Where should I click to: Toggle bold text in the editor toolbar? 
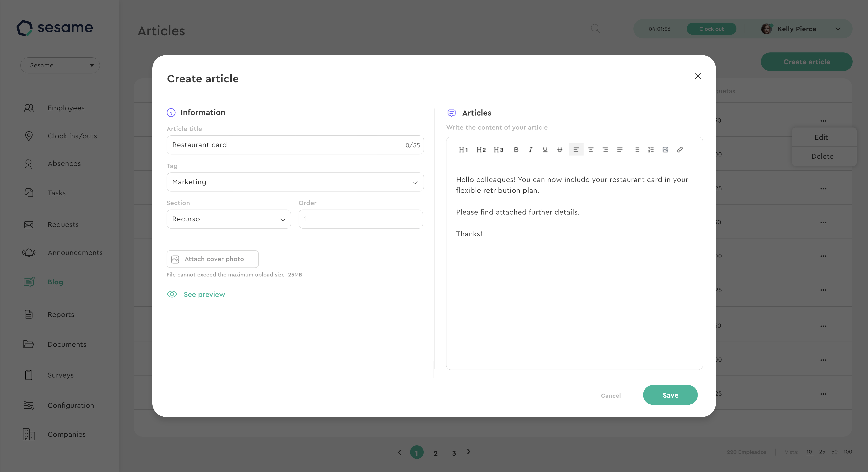click(516, 150)
